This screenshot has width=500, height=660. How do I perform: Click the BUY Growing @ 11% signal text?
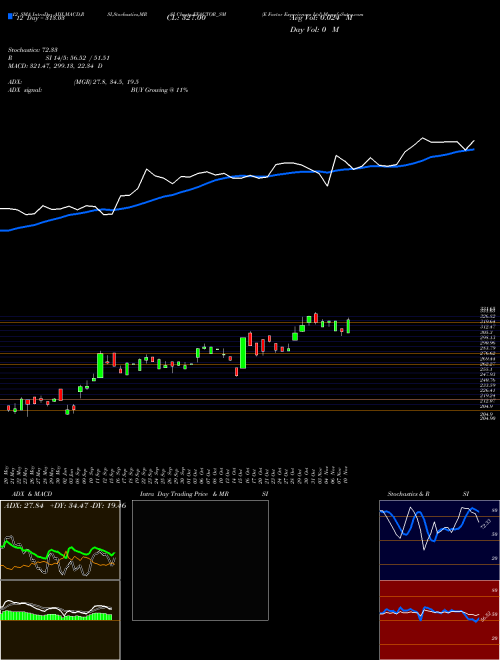(159, 90)
